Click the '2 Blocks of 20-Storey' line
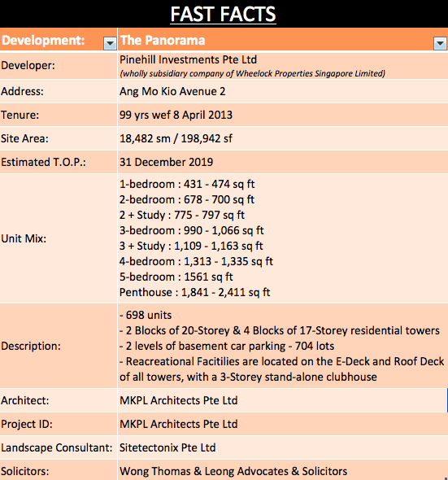 [x=280, y=330]
